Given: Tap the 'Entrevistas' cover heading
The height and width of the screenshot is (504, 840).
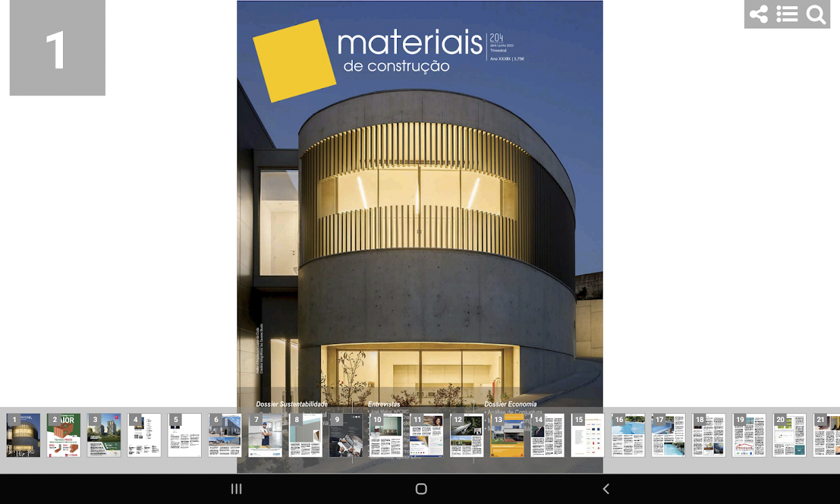Looking at the screenshot, I should click(x=384, y=404).
